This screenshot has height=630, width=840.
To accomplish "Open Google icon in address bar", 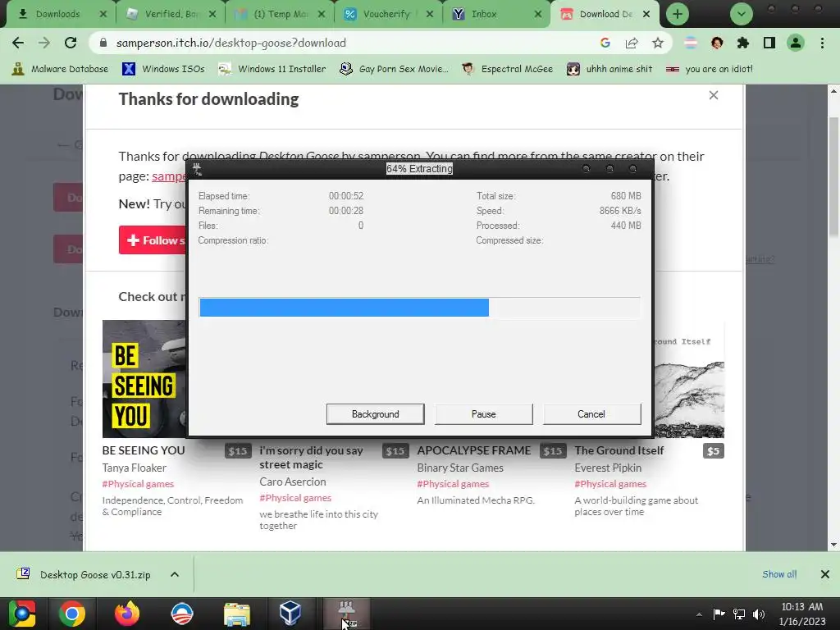I will [x=605, y=43].
